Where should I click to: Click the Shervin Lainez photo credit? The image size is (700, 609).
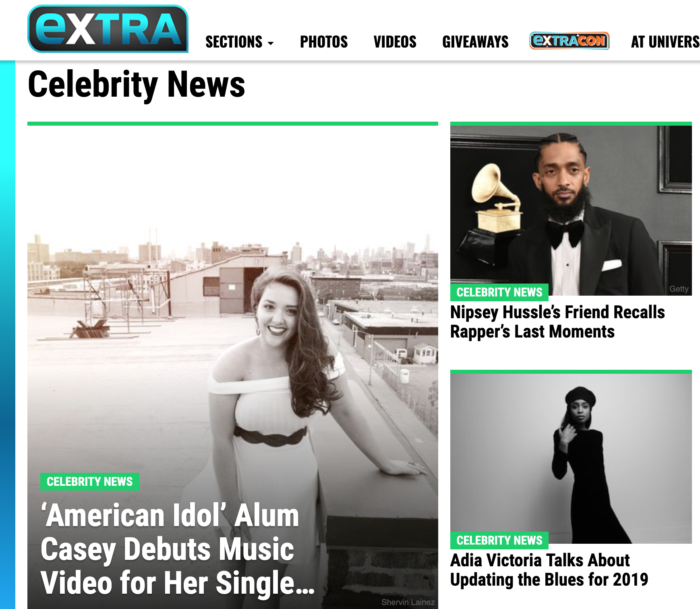coord(408,602)
